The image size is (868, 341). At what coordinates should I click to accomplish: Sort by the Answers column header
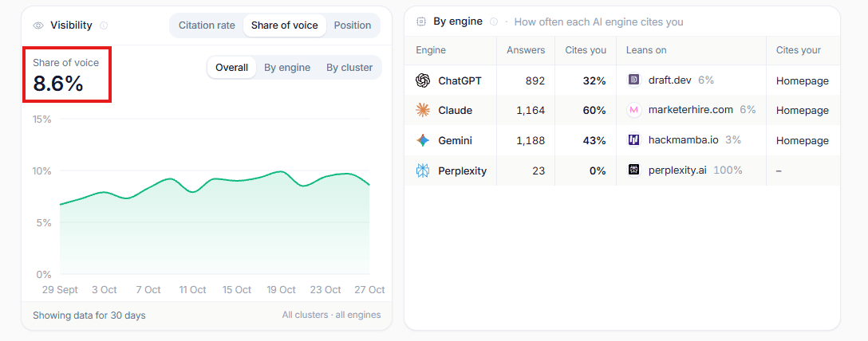(x=526, y=50)
